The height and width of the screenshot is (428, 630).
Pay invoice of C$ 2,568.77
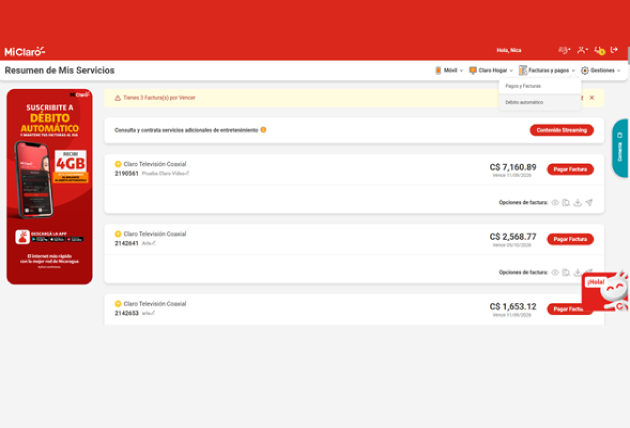click(x=570, y=240)
